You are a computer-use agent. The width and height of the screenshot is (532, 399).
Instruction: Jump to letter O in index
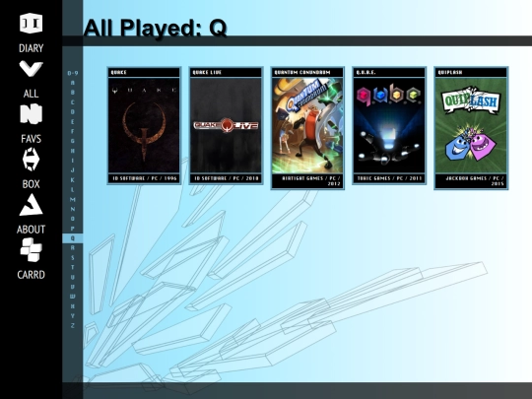click(73, 219)
